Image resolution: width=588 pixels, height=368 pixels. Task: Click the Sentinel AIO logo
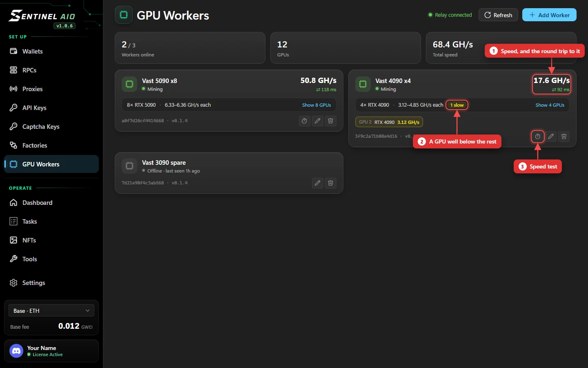click(x=42, y=16)
